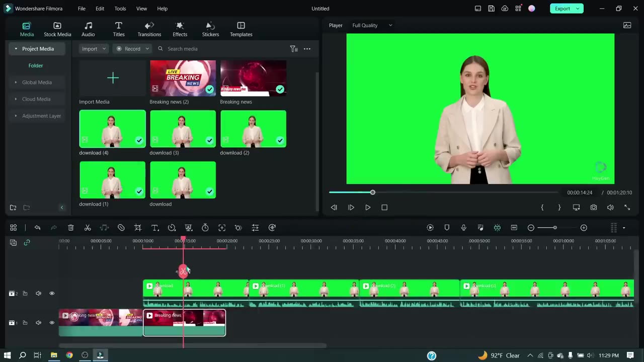This screenshot has height=362, width=644.
Task: Open the Export dropdown arrow
Action: tap(578, 9)
